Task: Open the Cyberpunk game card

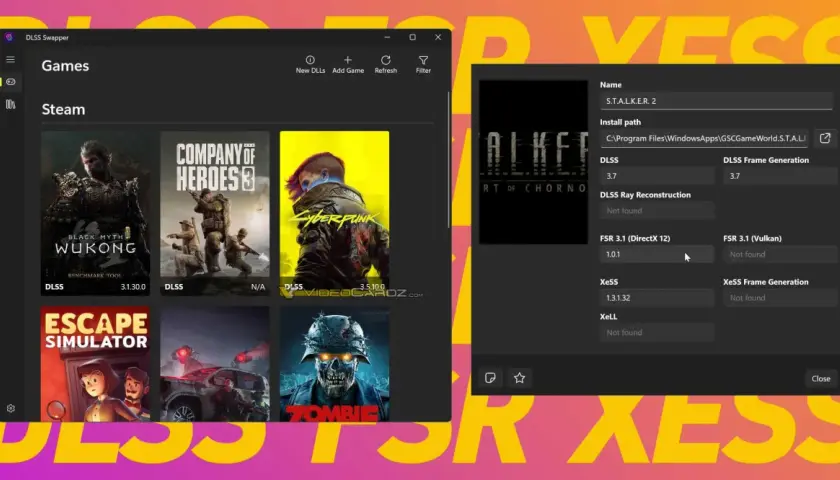Action: 334,213
